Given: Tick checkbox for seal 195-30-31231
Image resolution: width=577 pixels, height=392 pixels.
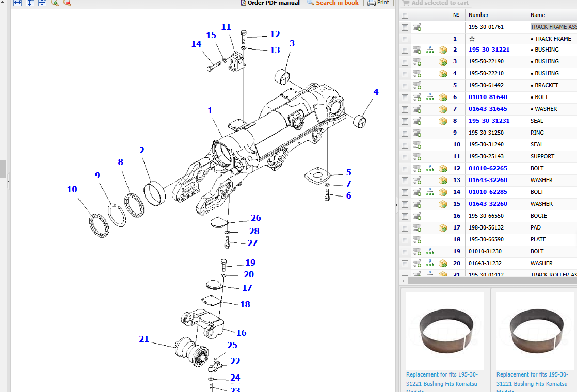Looking at the screenshot, I should pos(405,121).
